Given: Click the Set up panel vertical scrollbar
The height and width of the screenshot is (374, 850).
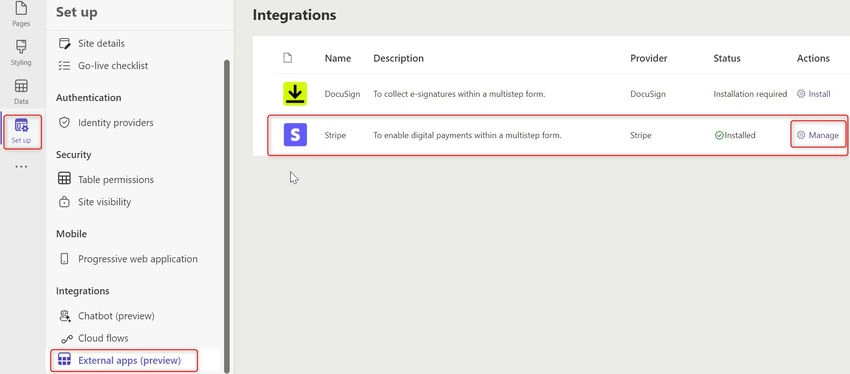Looking at the screenshot, I should 227,215.
